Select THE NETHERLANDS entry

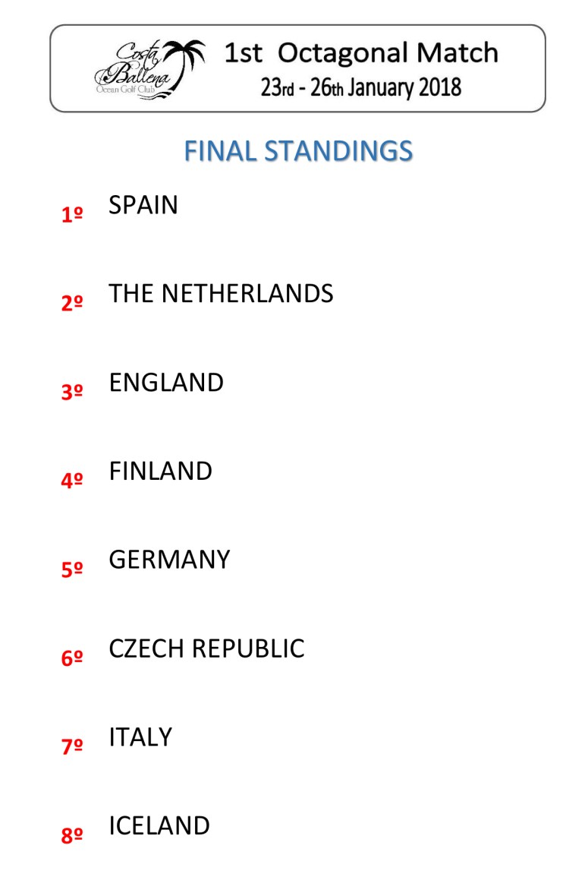[x=221, y=294]
